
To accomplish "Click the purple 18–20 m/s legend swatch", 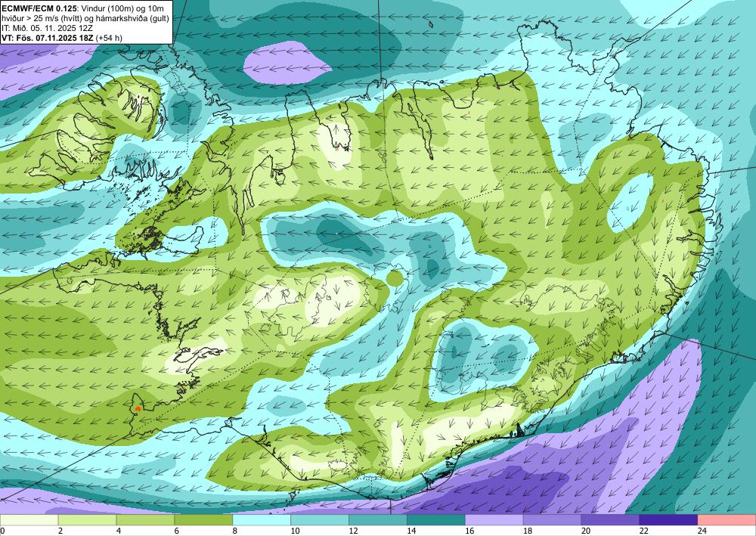I will click(x=552, y=520).
